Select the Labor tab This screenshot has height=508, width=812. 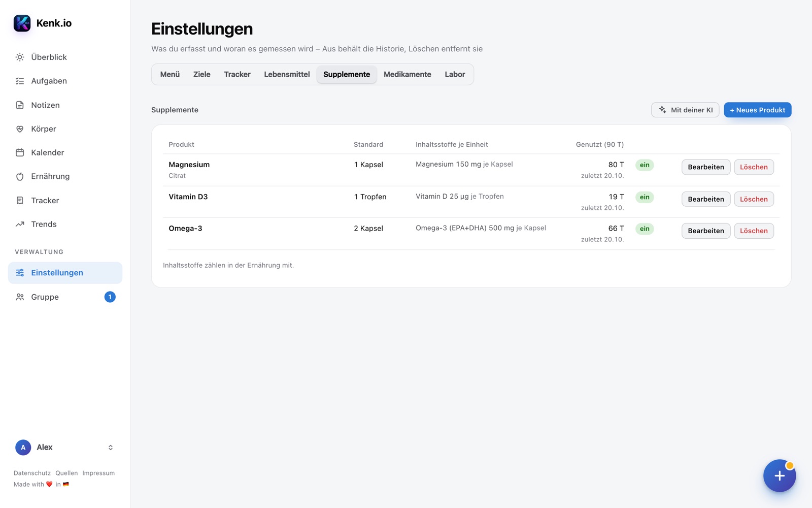tap(455, 75)
